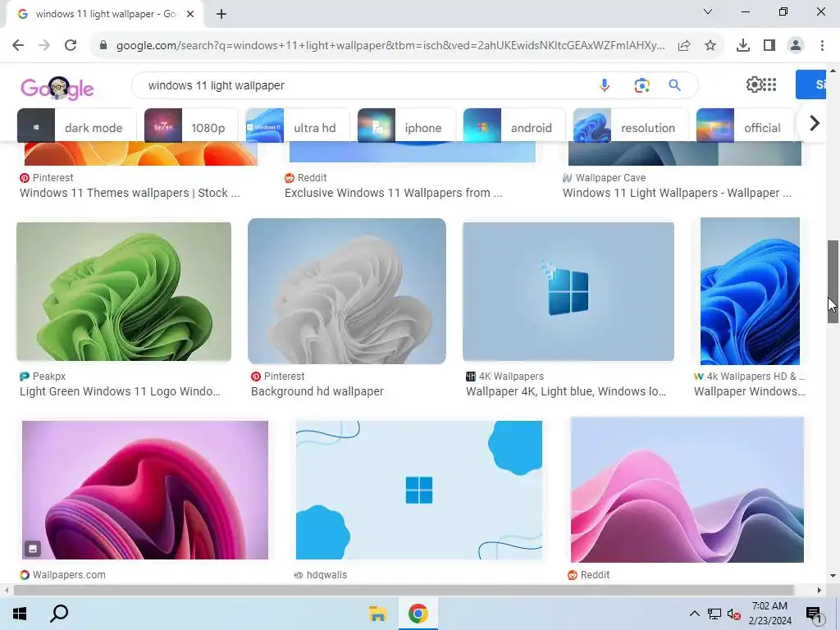Open the notification center icon
The width and height of the screenshot is (840, 630).
(x=814, y=614)
